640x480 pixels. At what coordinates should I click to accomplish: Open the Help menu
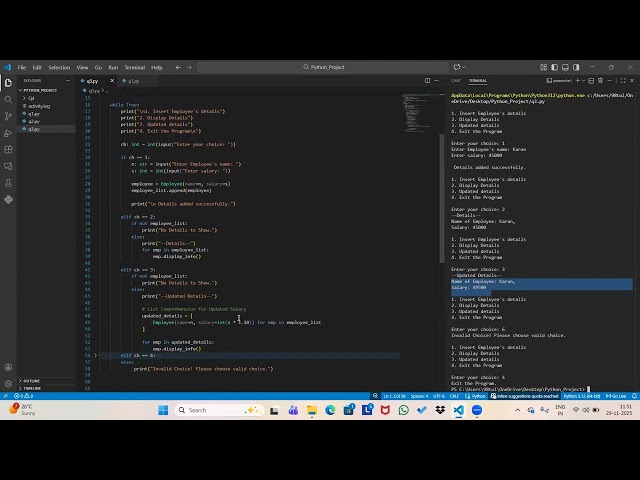157,67
